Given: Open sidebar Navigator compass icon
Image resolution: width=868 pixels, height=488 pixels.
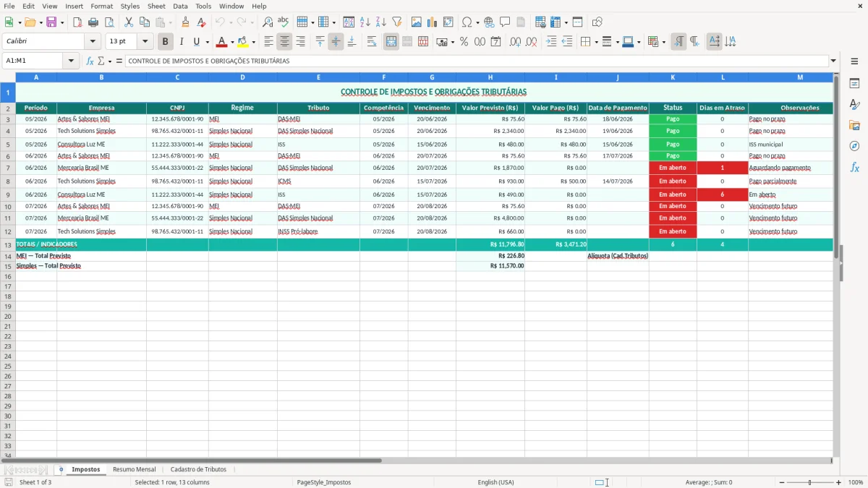Looking at the screenshot, I should (x=854, y=146).
